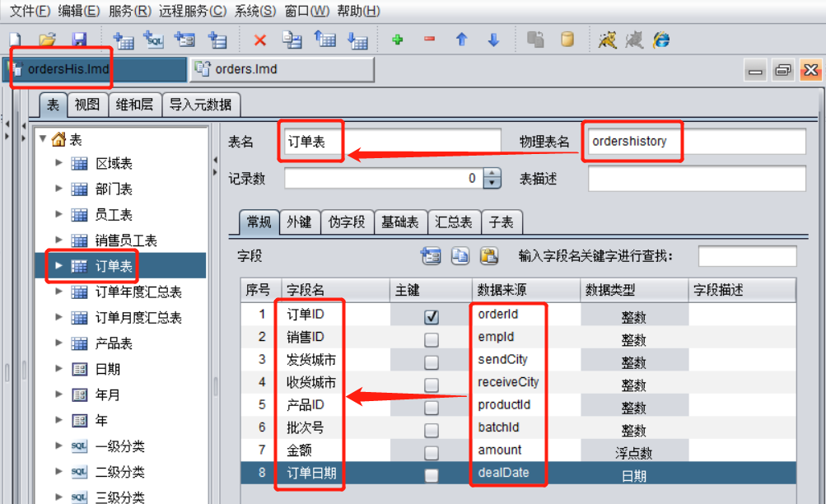Toggle primary key checkbox for 金额

click(432, 453)
